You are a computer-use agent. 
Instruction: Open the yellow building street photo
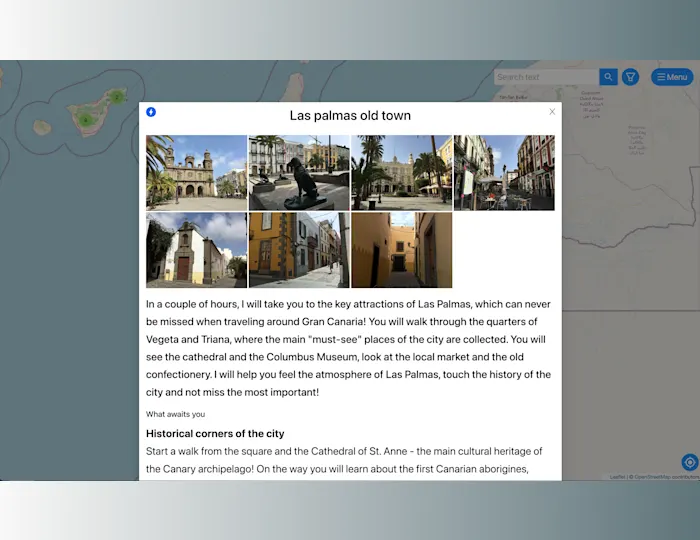pos(299,250)
